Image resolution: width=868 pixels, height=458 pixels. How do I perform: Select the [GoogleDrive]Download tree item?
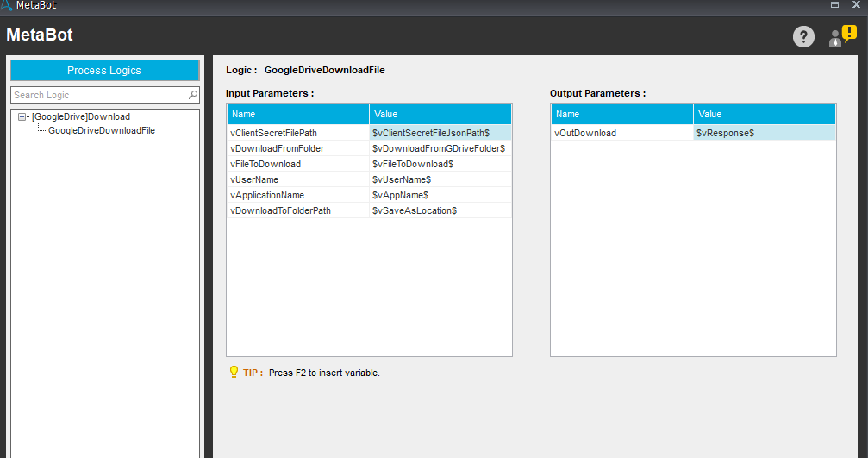[81, 116]
